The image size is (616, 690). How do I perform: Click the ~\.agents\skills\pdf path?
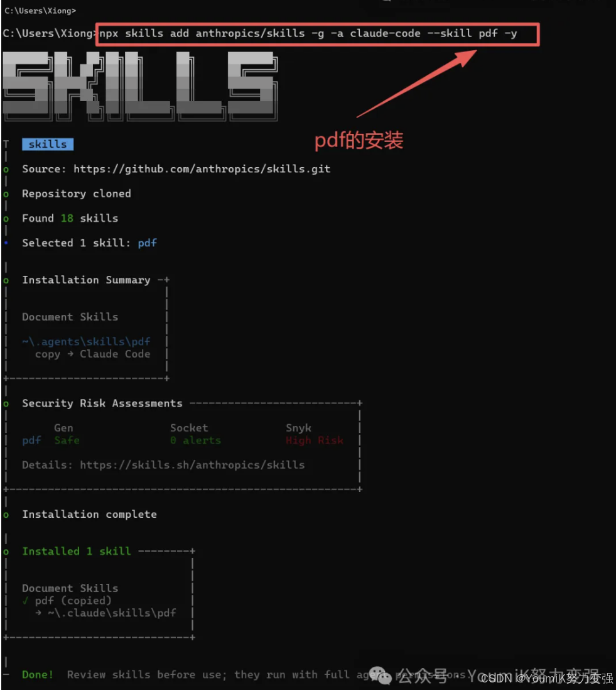86,341
